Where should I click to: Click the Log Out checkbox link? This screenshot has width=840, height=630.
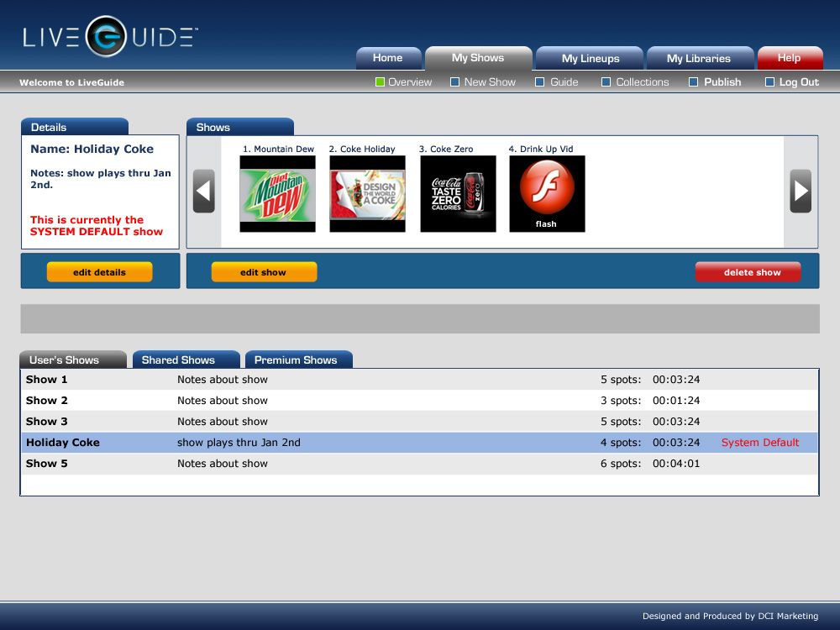coord(770,82)
